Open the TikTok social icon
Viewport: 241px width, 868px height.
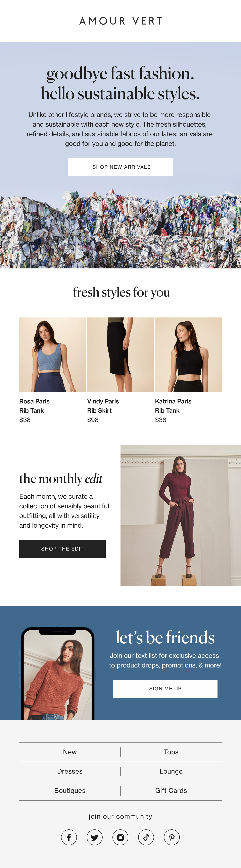146,837
